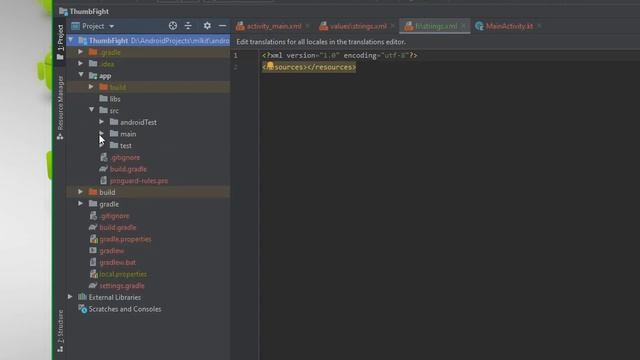
Task: Close the activity_main.xml tab
Action: (308, 26)
